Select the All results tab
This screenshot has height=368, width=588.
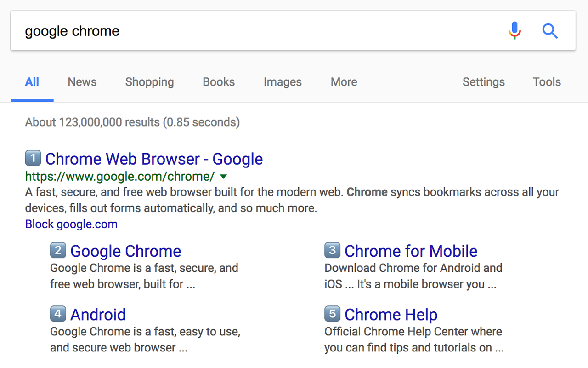32,82
